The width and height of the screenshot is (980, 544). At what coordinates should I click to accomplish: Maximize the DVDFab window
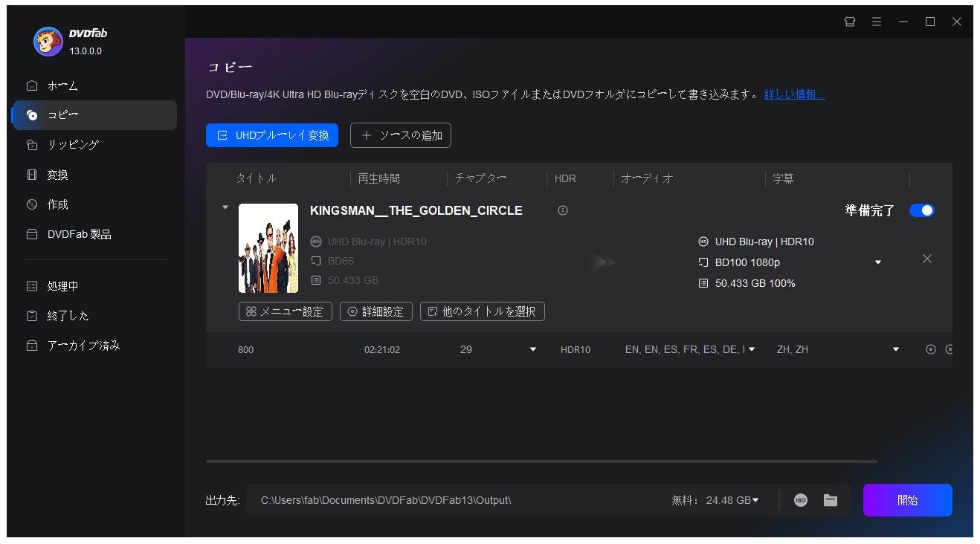930,22
